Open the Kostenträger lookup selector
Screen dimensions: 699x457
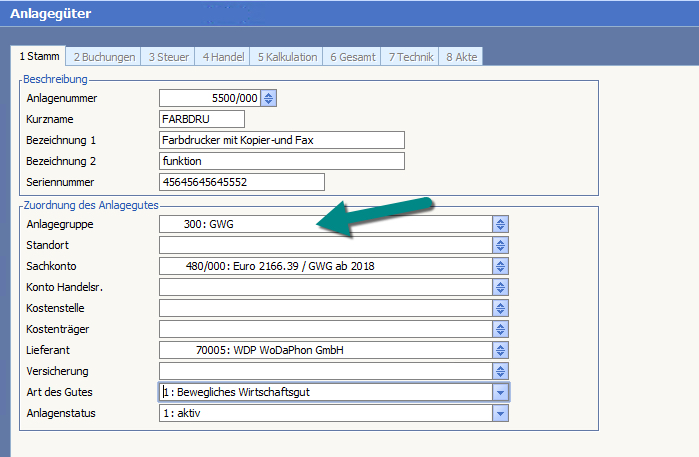click(501, 329)
